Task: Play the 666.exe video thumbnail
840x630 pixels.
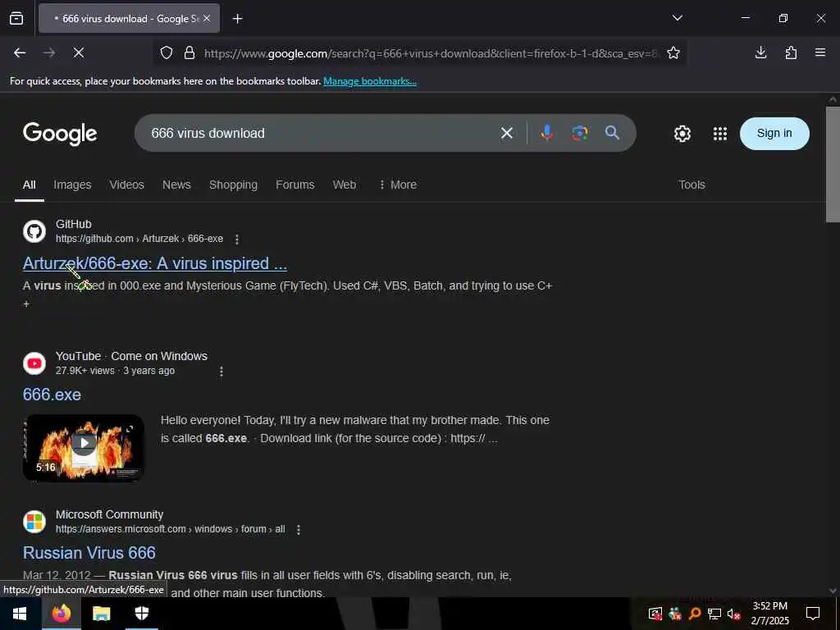Action: click(84, 448)
